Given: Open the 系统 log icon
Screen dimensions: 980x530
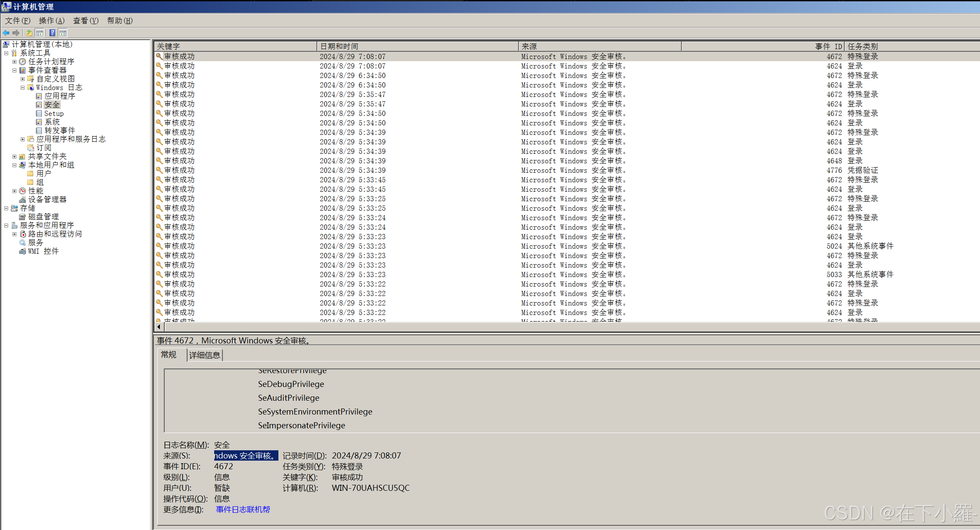Looking at the screenshot, I should [39, 122].
